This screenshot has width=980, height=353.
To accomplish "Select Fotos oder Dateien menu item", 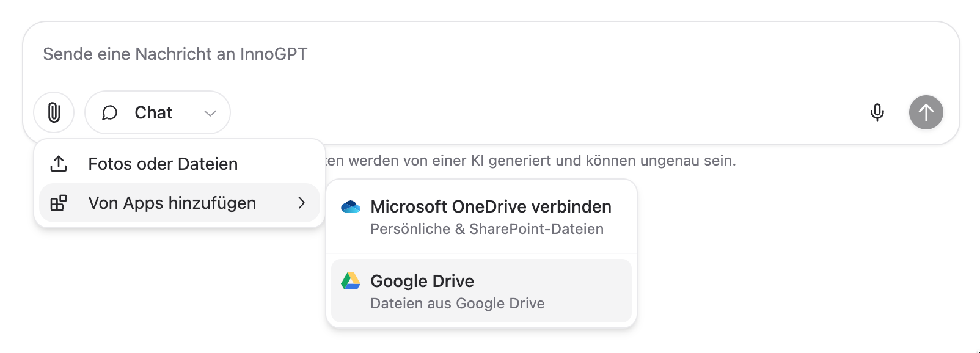I will pos(180,164).
